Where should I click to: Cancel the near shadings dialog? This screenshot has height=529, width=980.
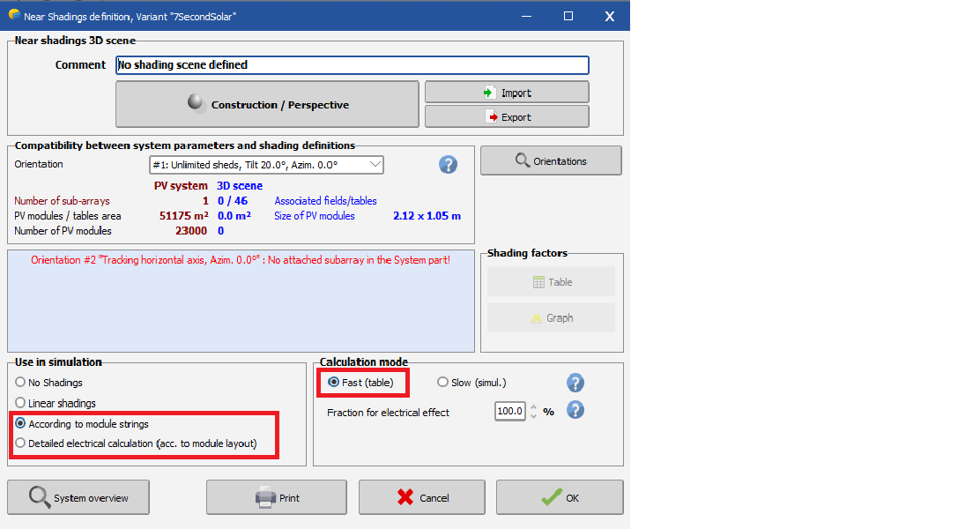coord(421,497)
